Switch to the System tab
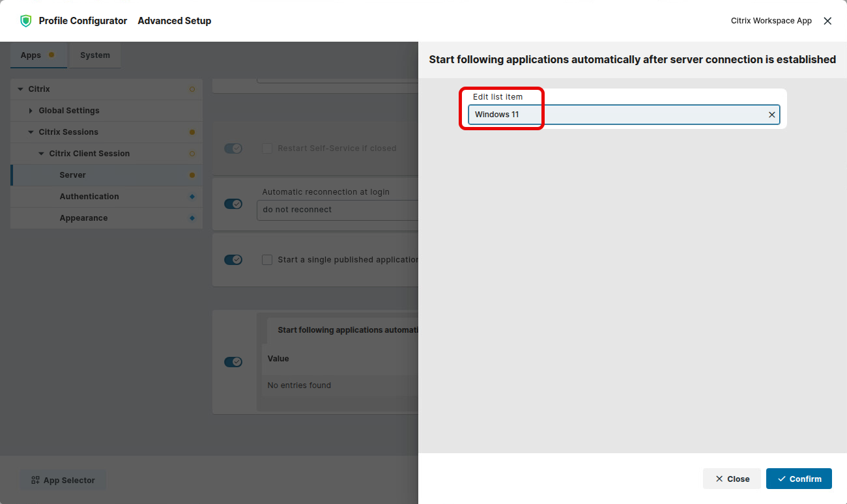The image size is (847, 504). 95,55
